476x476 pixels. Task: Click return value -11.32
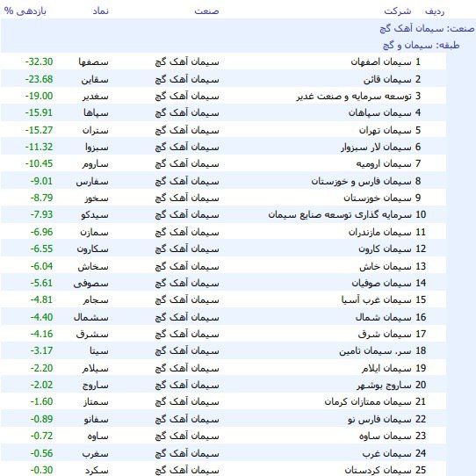click(40, 147)
